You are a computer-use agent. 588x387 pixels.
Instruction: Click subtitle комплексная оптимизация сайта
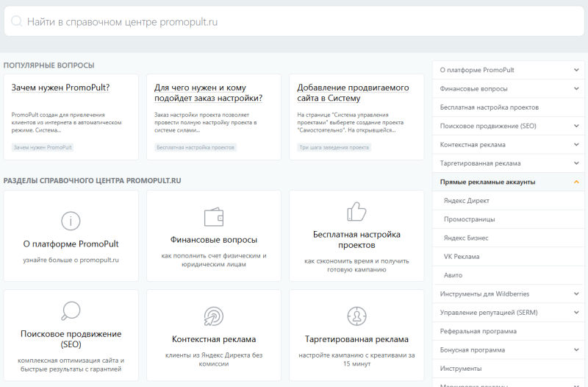tap(71, 364)
